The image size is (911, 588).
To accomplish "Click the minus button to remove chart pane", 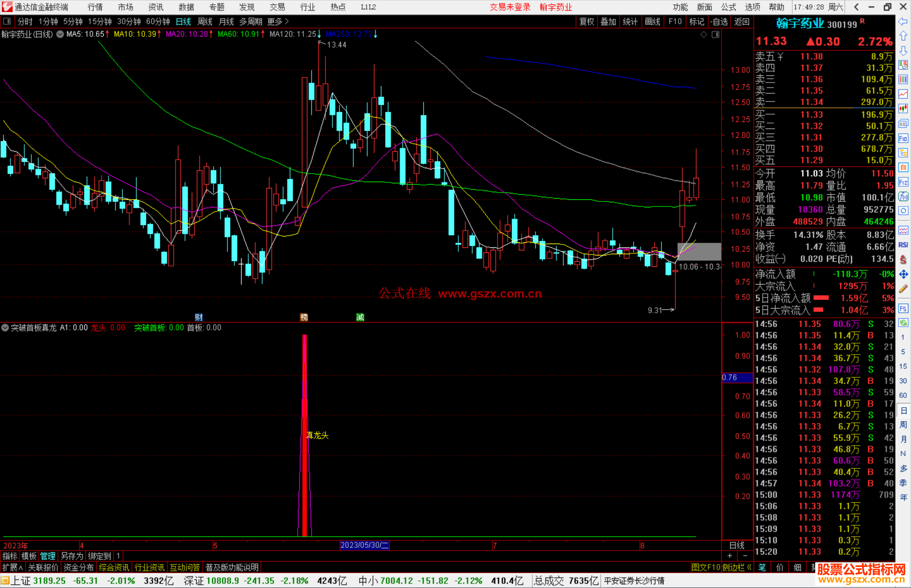I will point(745,556).
